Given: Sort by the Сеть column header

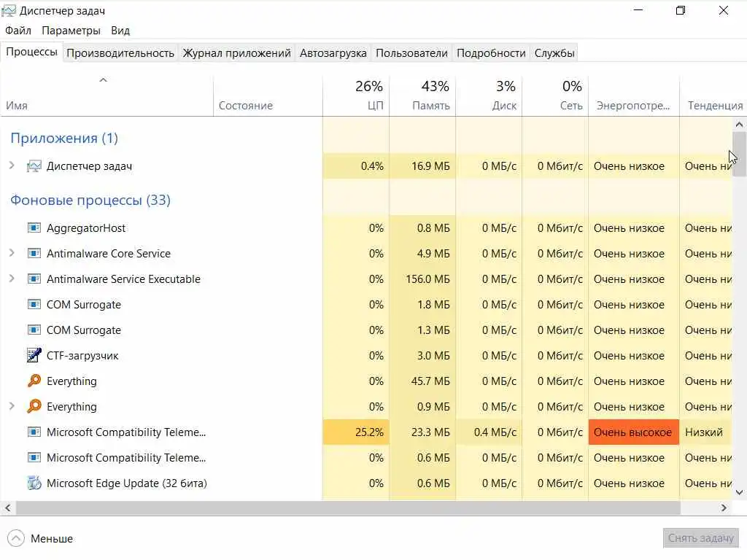Looking at the screenshot, I should 555,96.
